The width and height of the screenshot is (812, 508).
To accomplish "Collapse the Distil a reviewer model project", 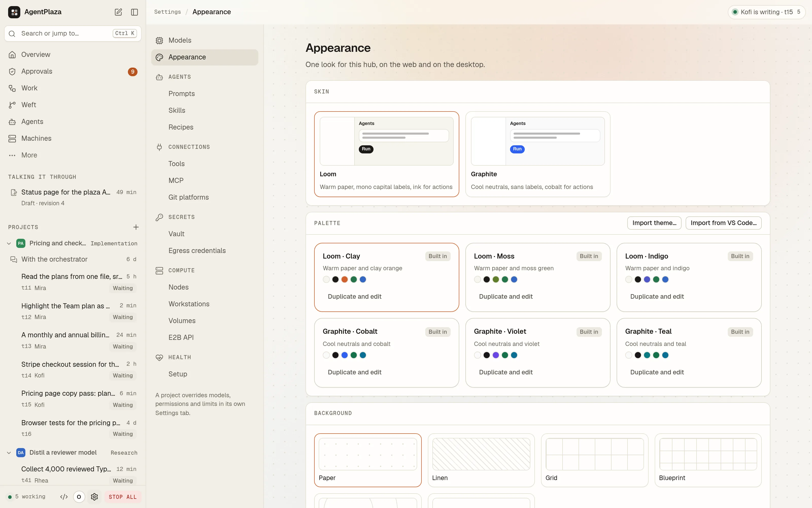I will 9,453.
